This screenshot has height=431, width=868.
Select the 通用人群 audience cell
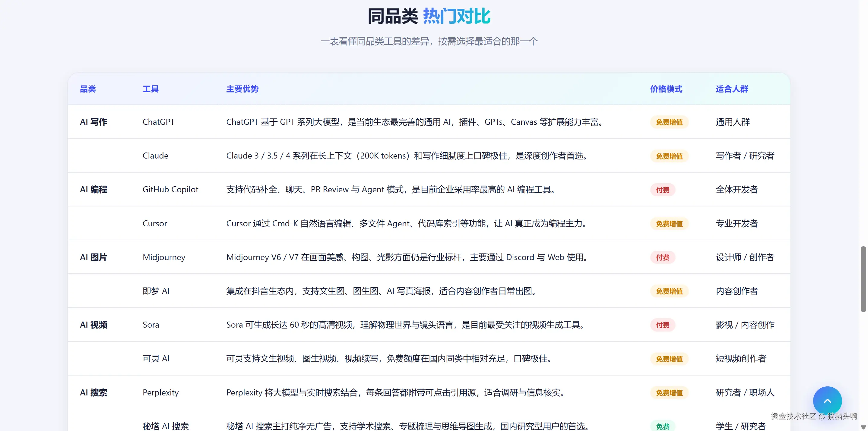[733, 122]
